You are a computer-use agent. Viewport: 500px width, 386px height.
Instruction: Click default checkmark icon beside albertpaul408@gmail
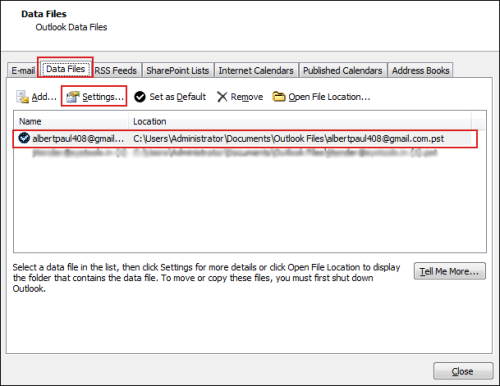point(24,138)
